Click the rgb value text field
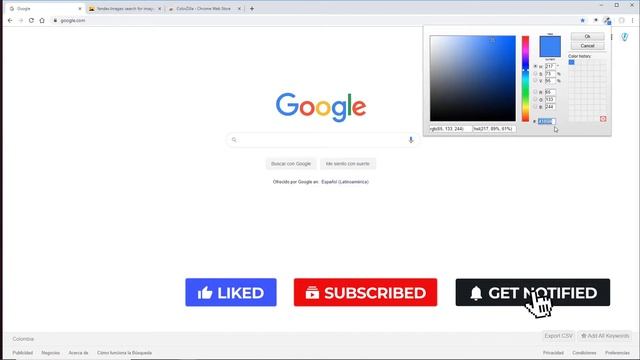Screen dimensions: 640x360 450,129
